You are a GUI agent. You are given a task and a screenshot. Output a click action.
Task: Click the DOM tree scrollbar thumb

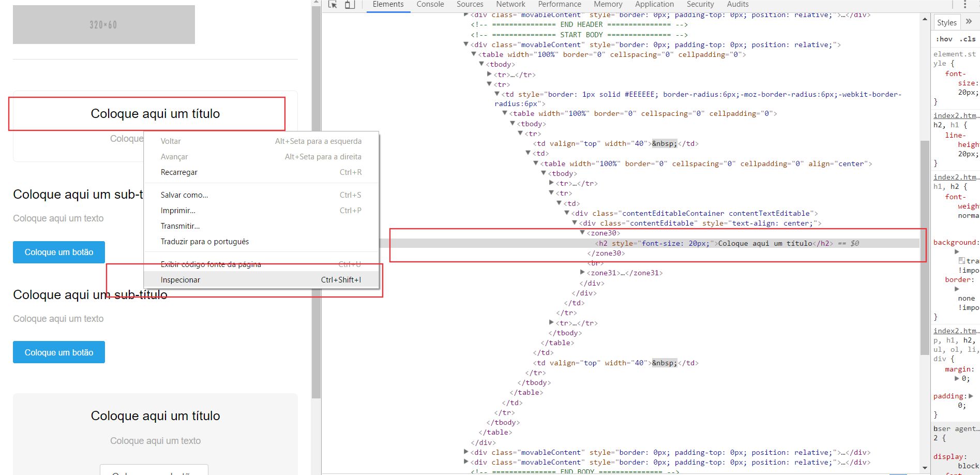[x=925, y=247]
